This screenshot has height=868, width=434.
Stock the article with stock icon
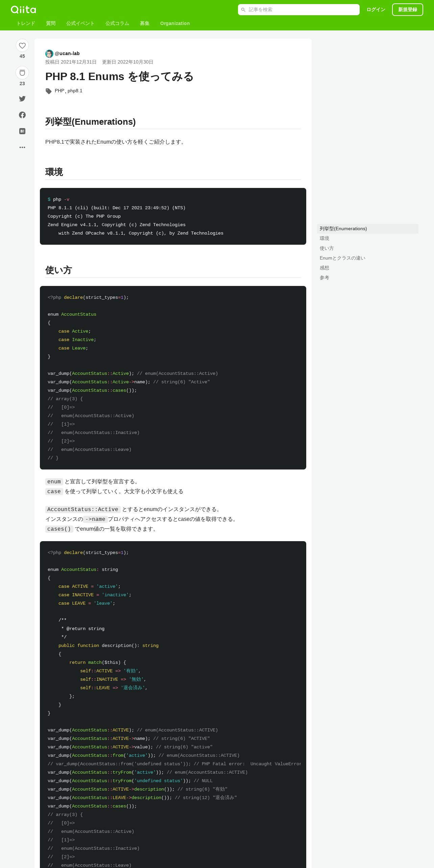click(x=22, y=73)
